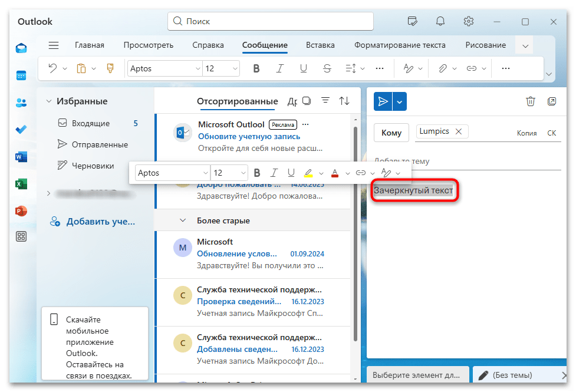Viewport: 576px width, 392px height.
Task: Switch to the Форматирование текста tab
Action: click(400, 45)
